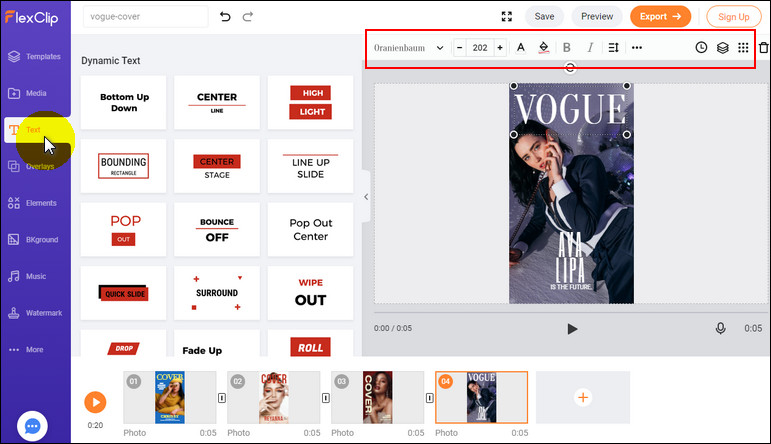Image resolution: width=771 pixels, height=444 pixels.
Task: Click the Sign Up button
Action: pyautogui.click(x=734, y=17)
